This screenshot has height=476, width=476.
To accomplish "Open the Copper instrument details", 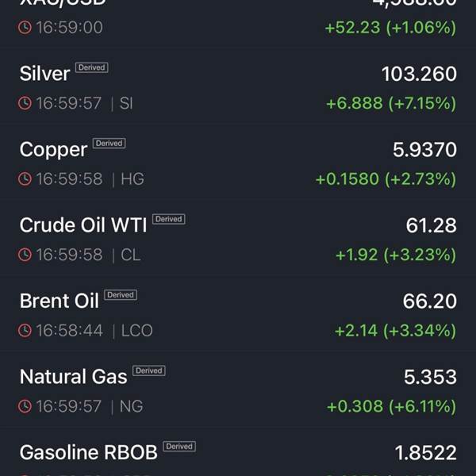I will (x=238, y=163).
